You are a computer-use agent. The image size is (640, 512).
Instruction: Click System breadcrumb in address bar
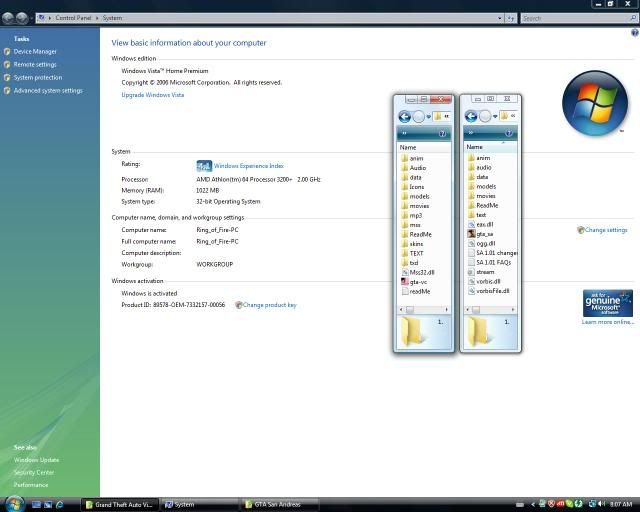(x=112, y=18)
